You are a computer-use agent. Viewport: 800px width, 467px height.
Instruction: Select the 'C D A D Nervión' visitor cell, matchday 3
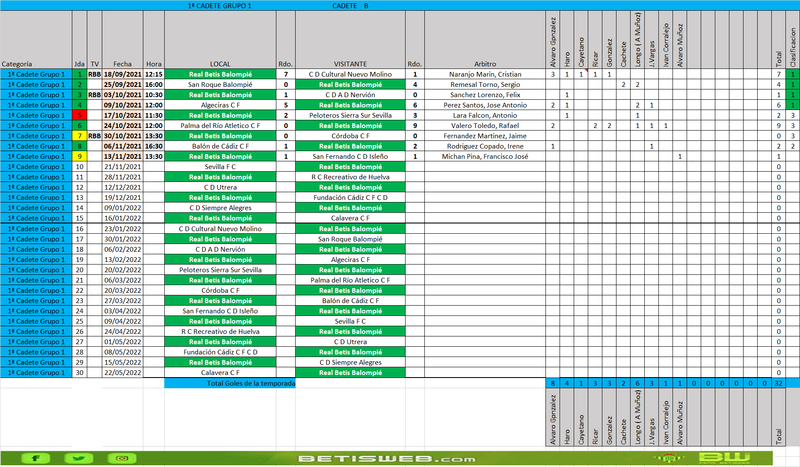tap(350, 94)
